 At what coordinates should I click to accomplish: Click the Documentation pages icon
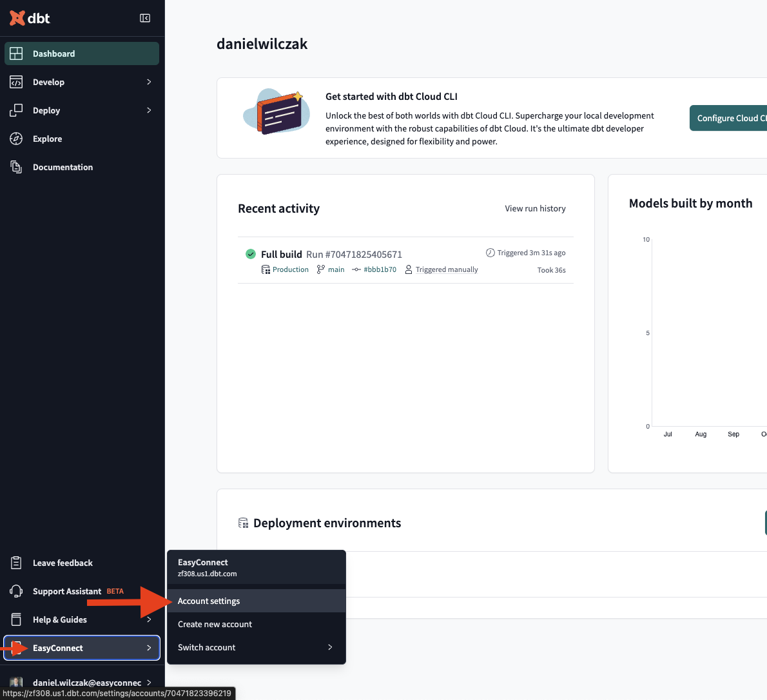[x=16, y=167]
